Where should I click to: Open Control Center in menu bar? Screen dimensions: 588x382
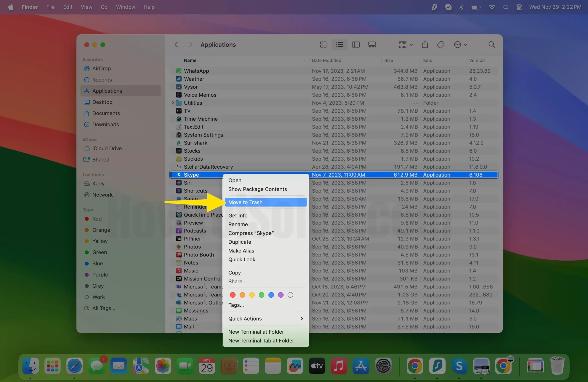519,7
